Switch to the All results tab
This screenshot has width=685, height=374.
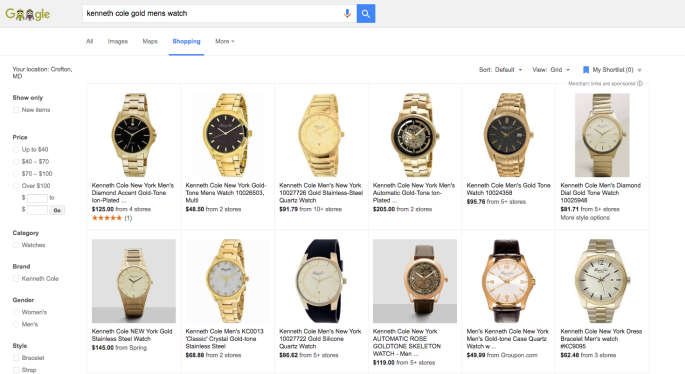[x=90, y=42]
